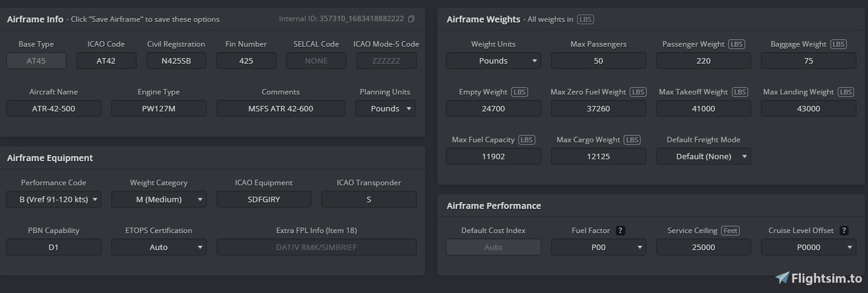The image size is (868, 293).
Task: Click the Civil Registration field N425SB
Action: [x=176, y=61]
